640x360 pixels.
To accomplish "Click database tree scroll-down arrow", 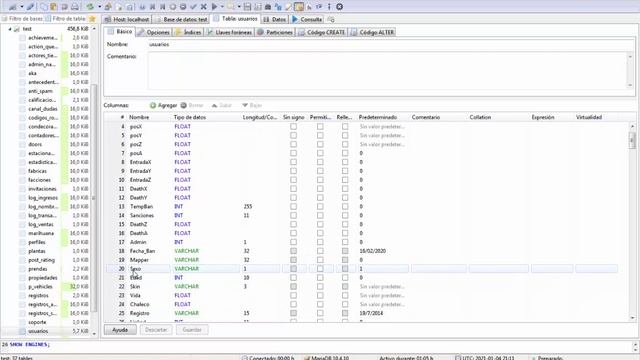I will click(94, 333).
